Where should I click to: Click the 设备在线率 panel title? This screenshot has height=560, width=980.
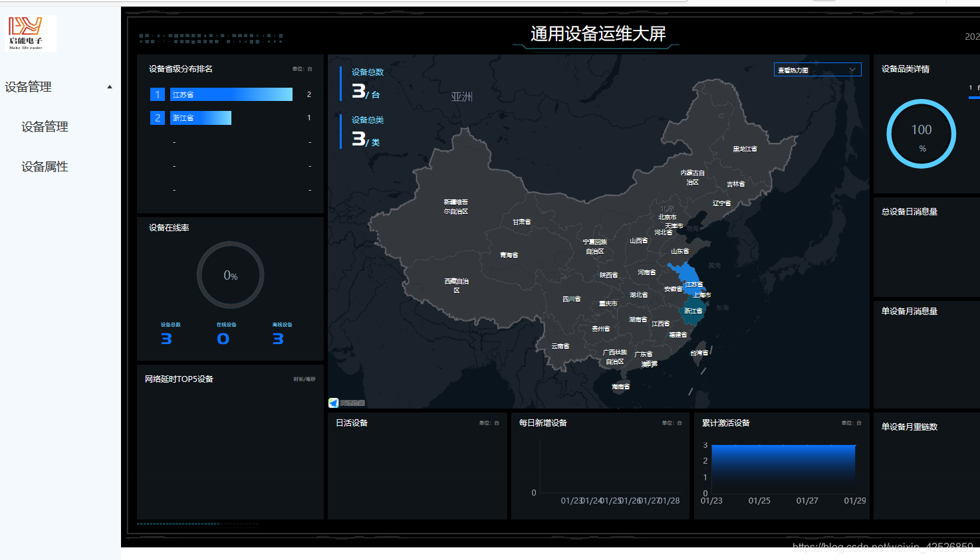(x=169, y=228)
